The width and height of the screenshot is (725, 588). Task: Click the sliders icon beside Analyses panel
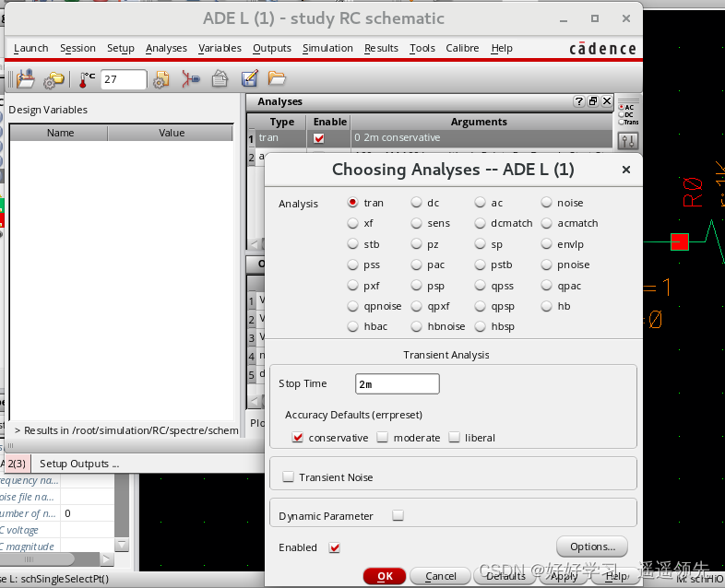pos(628,141)
